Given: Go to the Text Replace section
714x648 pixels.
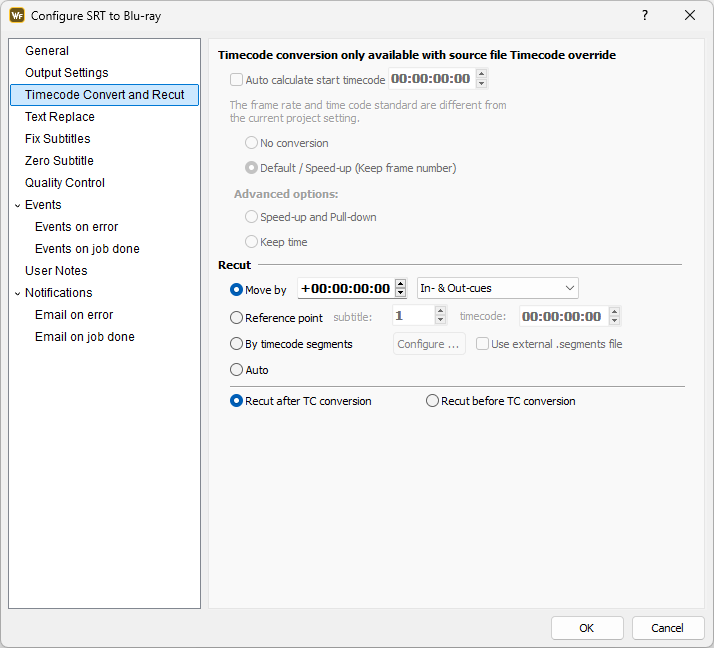Looking at the screenshot, I should [x=60, y=117].
